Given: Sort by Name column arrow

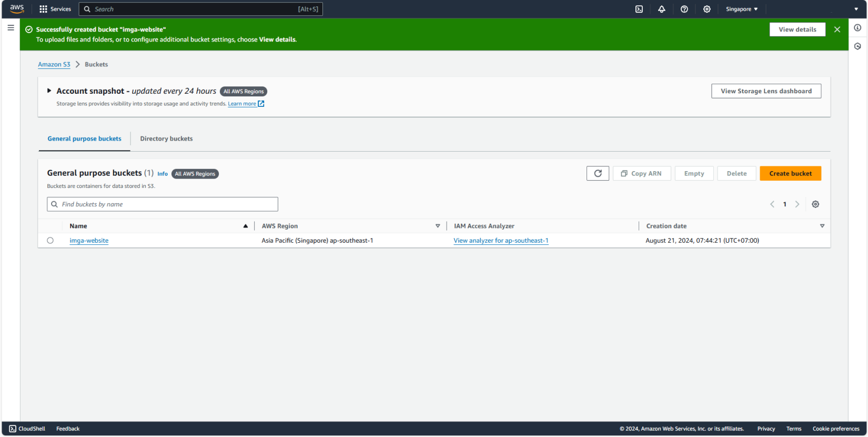Looking at the screenshot, I should (246, 226).
